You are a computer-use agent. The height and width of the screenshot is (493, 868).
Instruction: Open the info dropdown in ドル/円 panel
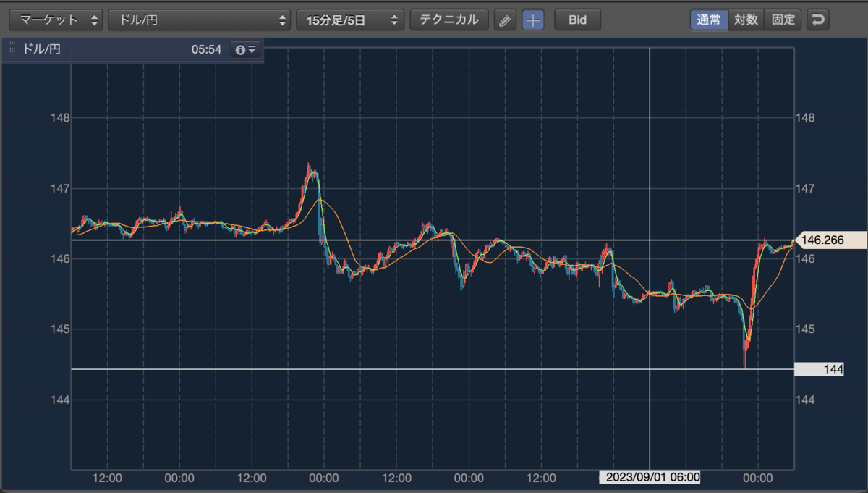click(x=245, y=50)
